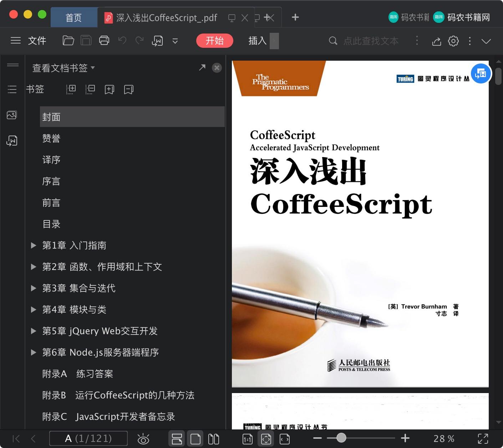Screen dimensions: 503x448
Task: Click the zoom slider handle
Action: click(x=341, y=438)
